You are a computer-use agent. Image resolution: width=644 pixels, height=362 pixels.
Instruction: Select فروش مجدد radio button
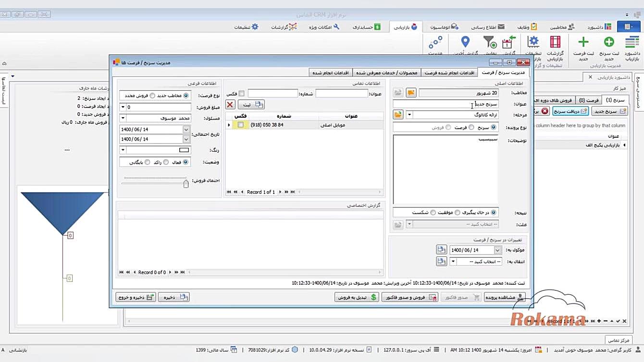pyautogui.click(x=152, y=96)
